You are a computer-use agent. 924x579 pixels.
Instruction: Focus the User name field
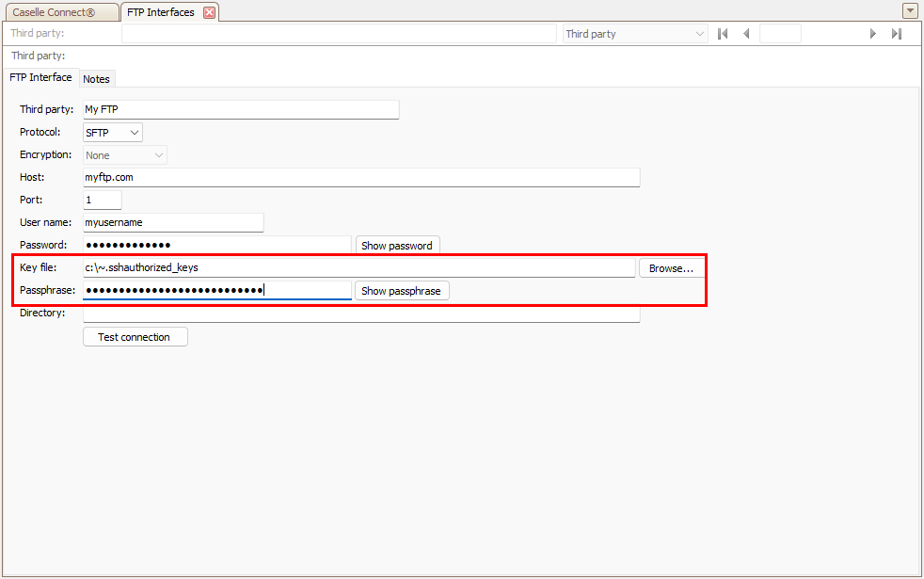coord(172,222)
